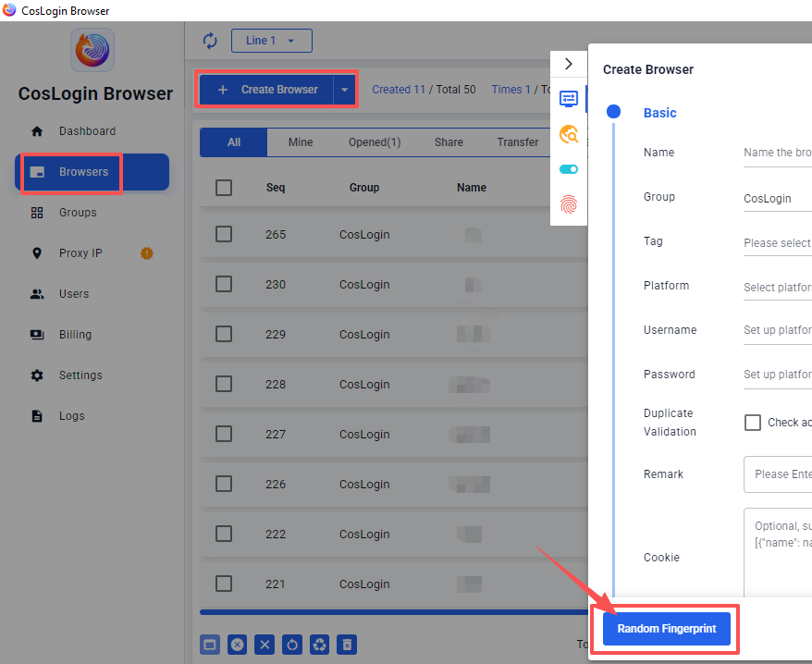
Task: Click the Logs document icon
Action: (37, 416)
